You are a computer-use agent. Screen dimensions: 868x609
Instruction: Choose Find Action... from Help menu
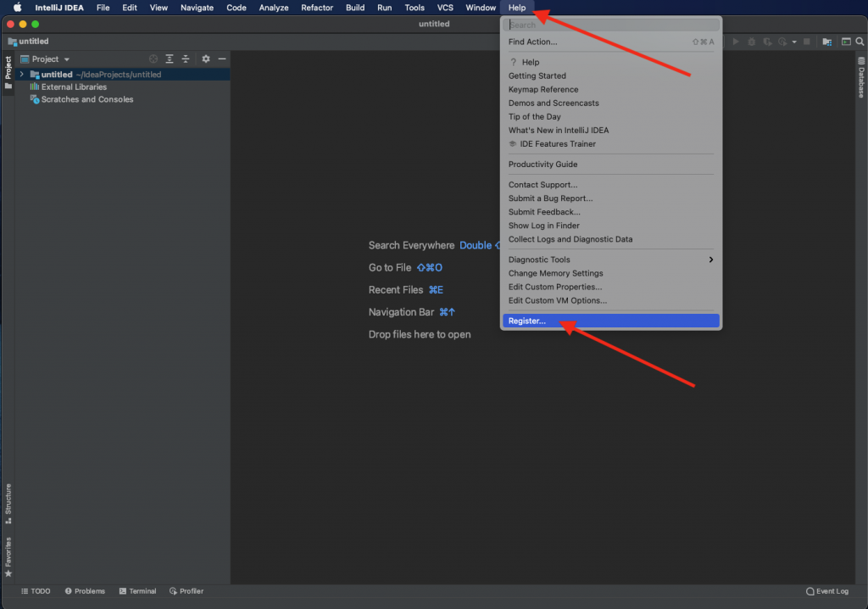[x=610, y=42]
